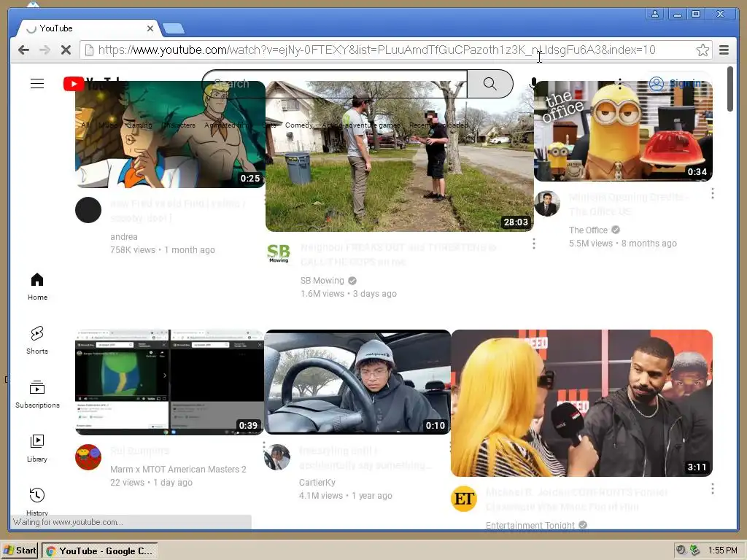
Task: Play the Scooby-Doo Fred 0:25 video thumbnail
Action: (x=170, y=134)
